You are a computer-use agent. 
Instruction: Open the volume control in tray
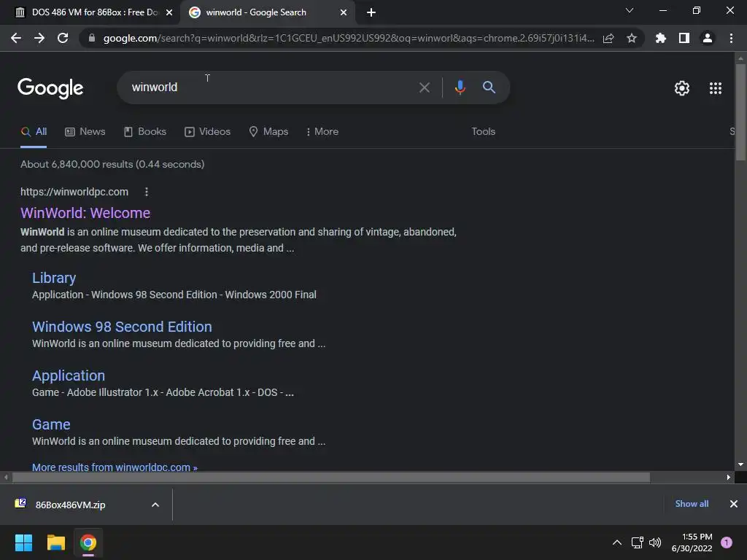point(655,542)
